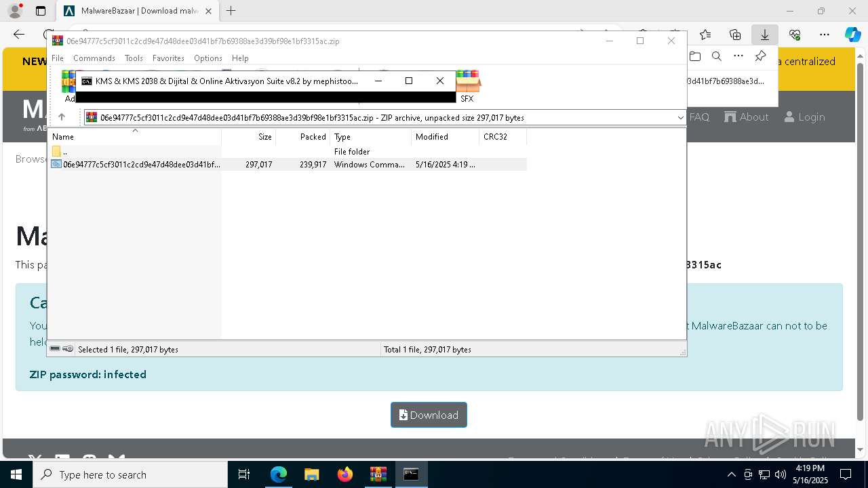868x488 pixels.
Task: Open a new browser tab
Action: [x=231, y=11]
